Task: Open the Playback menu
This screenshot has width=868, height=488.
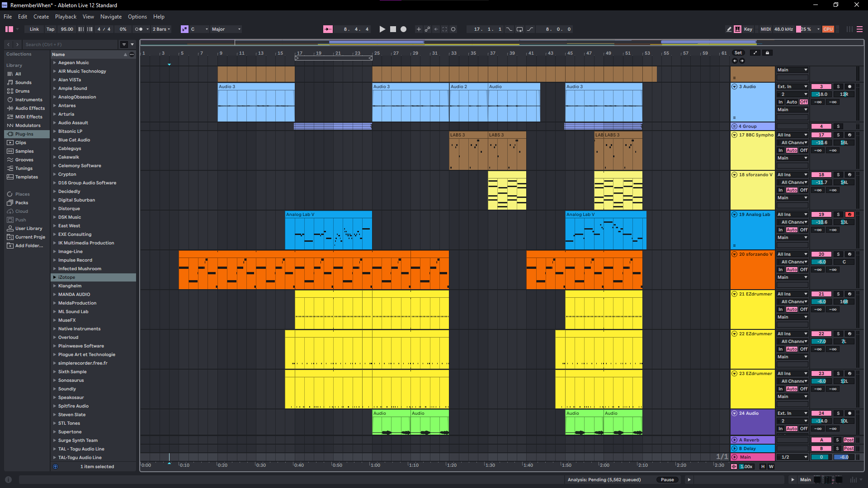Action: click(x=66, y=17)
